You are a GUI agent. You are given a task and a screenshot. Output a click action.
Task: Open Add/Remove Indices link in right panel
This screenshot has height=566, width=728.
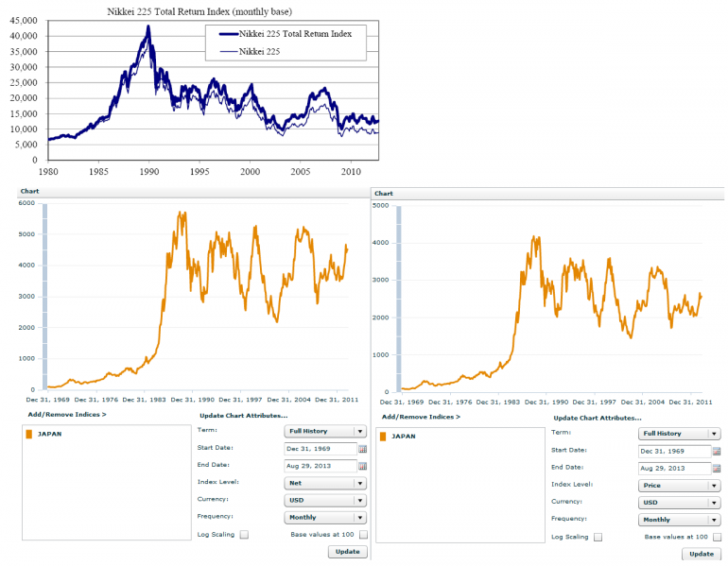pyautogui.click(x=421, y=417)
